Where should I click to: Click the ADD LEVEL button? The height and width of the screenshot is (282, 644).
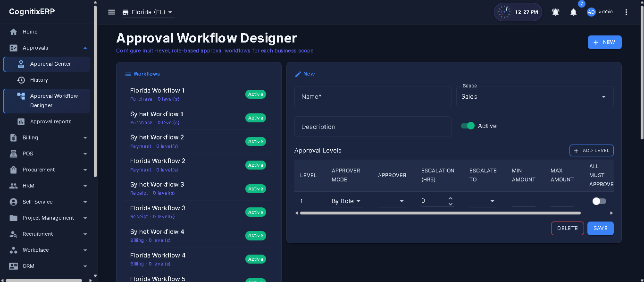[x=592, y=150]
